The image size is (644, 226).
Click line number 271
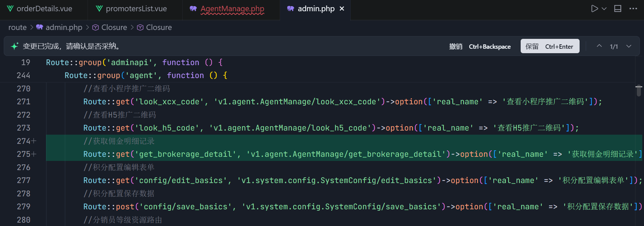pos(24,102)
